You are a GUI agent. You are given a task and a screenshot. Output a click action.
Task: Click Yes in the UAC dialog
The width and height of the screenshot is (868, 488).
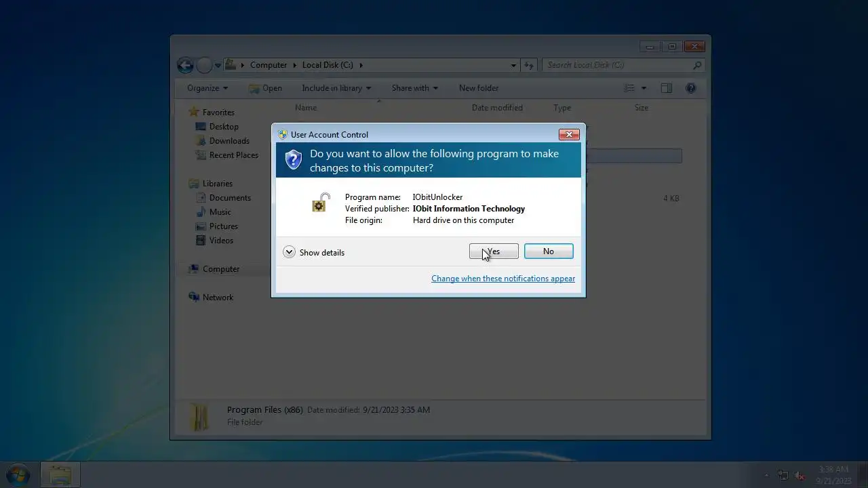pyautogui.click(x=494, y=251)
